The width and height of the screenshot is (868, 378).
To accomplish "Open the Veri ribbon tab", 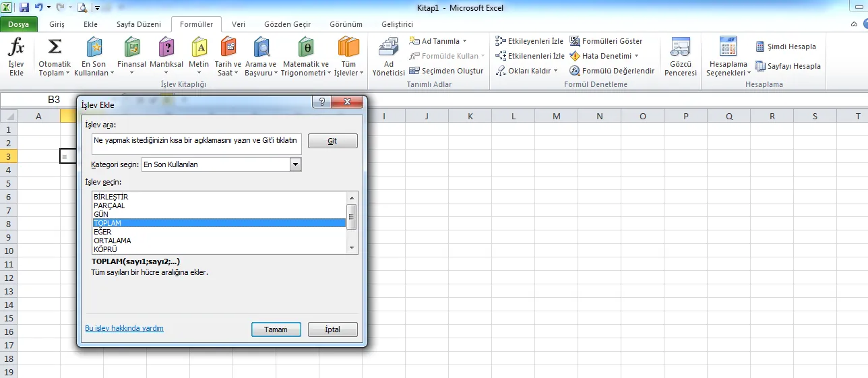I will coord(239,24).
